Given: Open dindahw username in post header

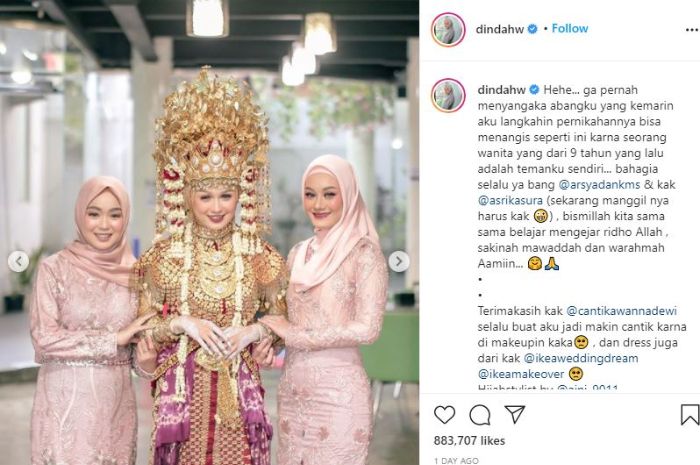Looking at the screenshot, I should pos(500,29).
